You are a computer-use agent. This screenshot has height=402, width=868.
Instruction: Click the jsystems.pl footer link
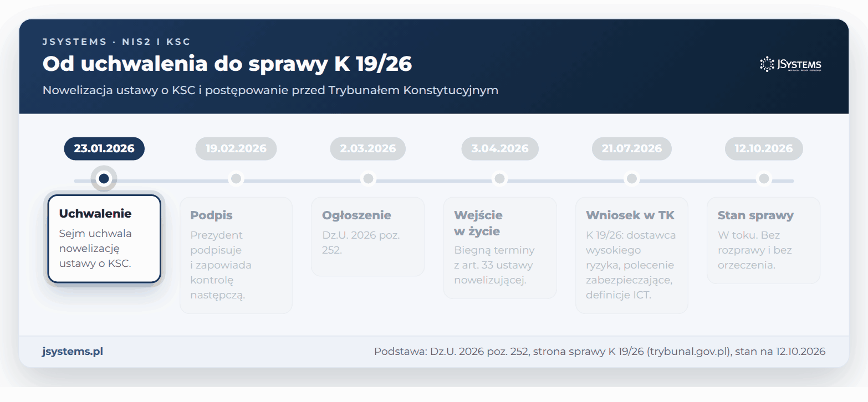[x=73, y=351]
